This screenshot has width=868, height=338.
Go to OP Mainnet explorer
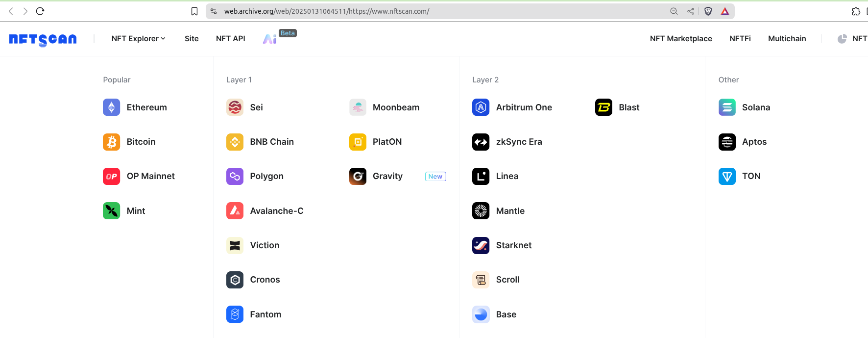tap(151, 176)
